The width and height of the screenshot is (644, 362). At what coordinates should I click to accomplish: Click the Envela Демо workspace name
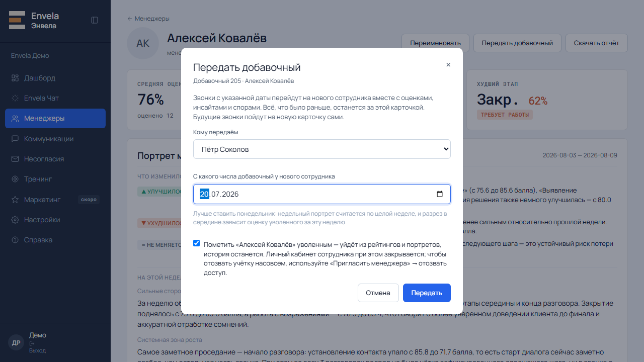tap(30, 55)
